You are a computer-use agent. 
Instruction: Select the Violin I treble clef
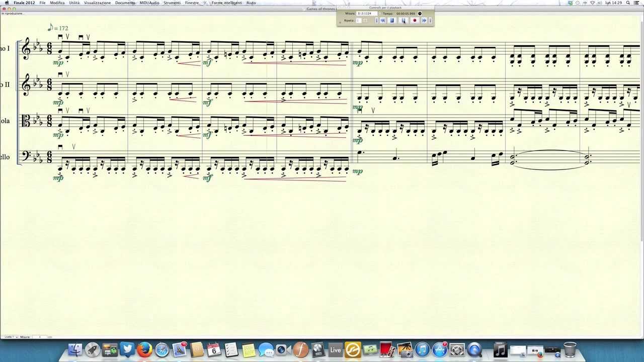point(26,49)
